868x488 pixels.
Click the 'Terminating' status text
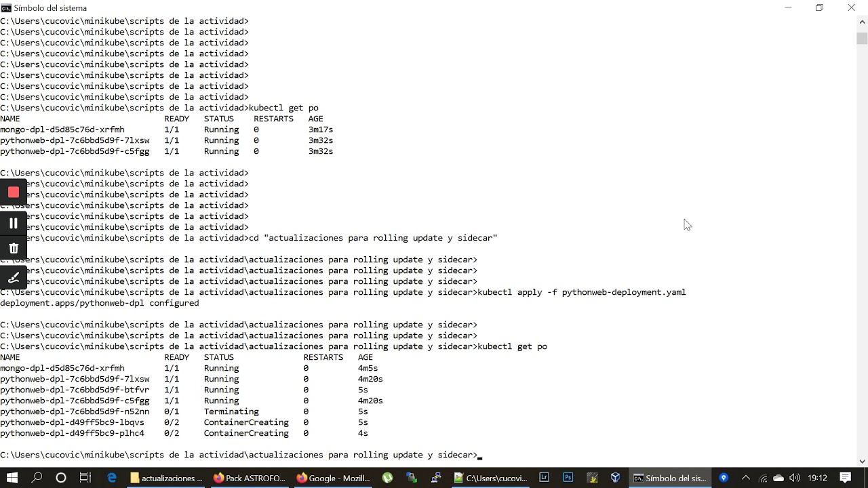point(231,411)
